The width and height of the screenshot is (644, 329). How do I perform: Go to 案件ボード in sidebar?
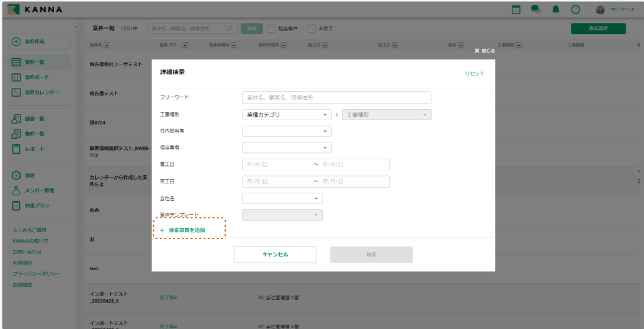pos(37,77)
